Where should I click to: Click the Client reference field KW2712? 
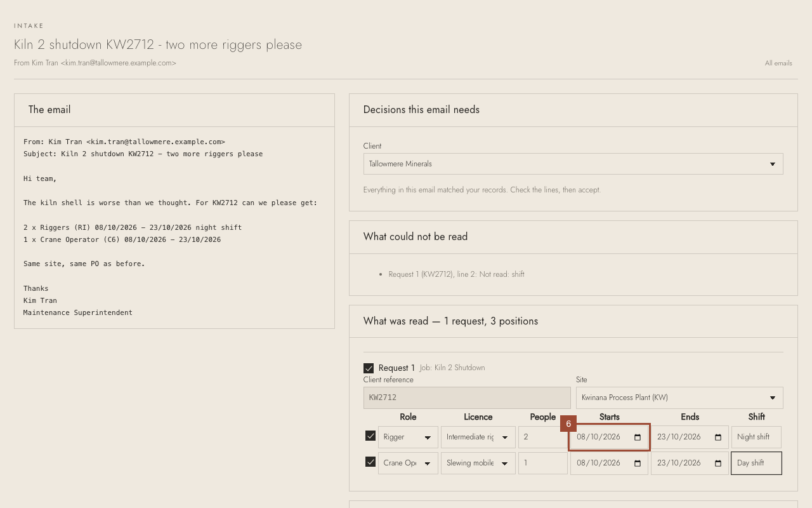point(467,398)
